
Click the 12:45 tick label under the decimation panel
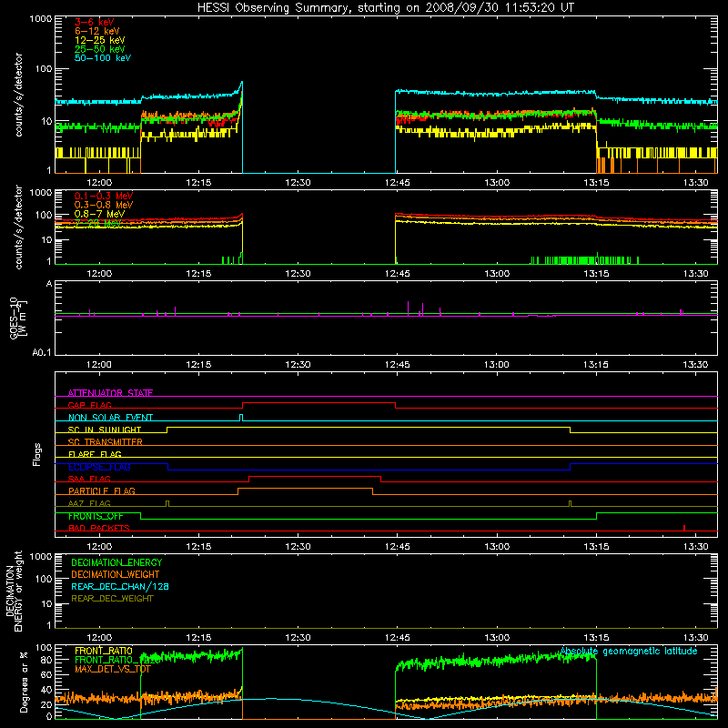[x=398, y=638]
